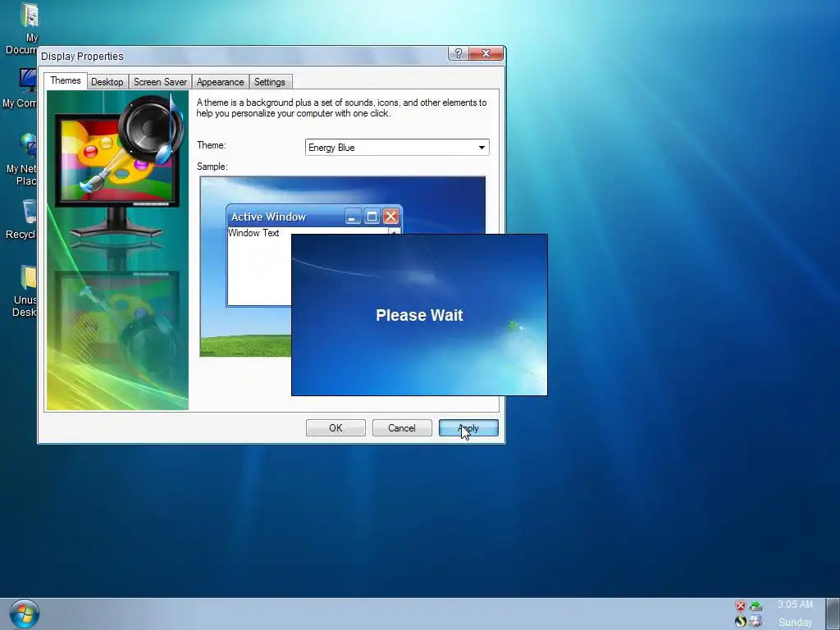Viewport: 840px width, 630px height.
Task: Click the Energy Blue theme text
Action: coord(331,148)
